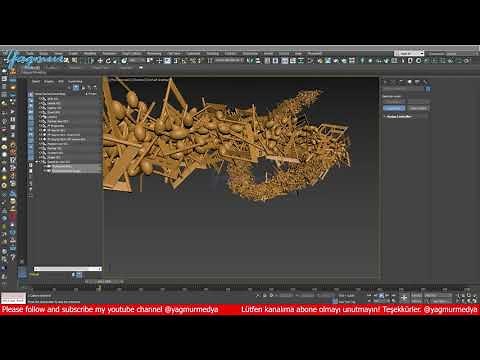Click the horizontal scrollbar at the Scene Explorer bottom

coord(68,269)
